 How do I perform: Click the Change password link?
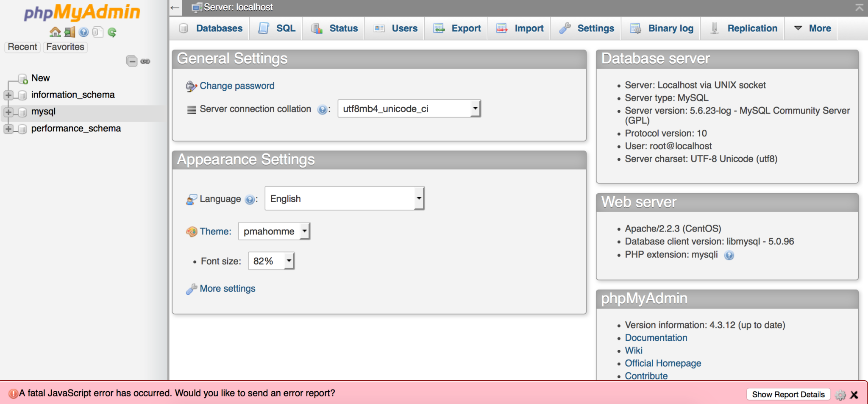(237, 86)
